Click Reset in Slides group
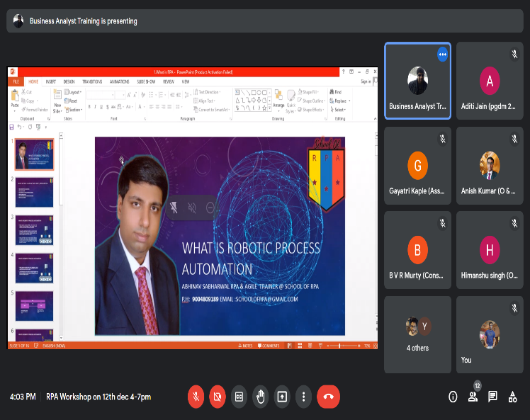 pyautogui.click(x=71, y=101)
